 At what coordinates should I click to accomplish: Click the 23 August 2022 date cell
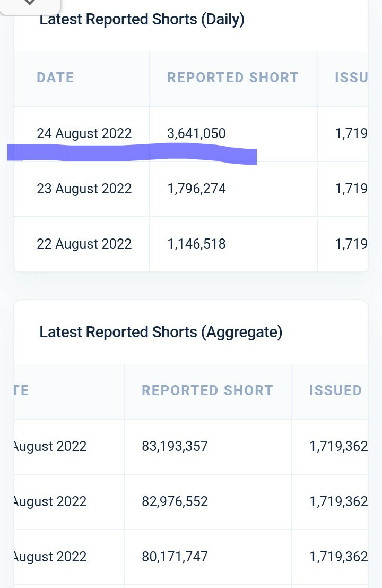(84, 189)
